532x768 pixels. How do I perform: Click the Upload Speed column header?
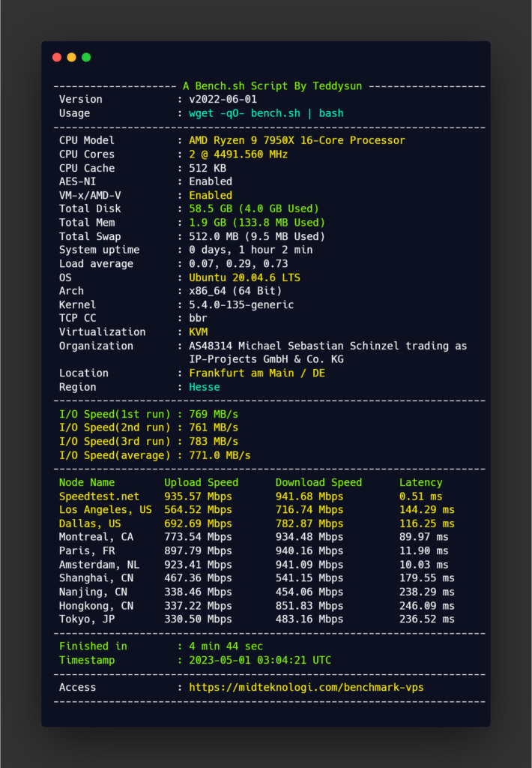201,482
